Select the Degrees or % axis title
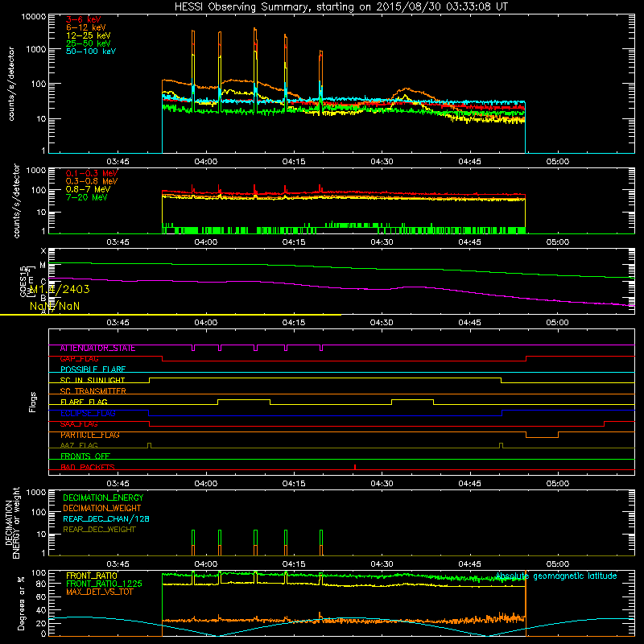This screenshot has width=644, height=644. pyautogui.click(x=22, y=603)
